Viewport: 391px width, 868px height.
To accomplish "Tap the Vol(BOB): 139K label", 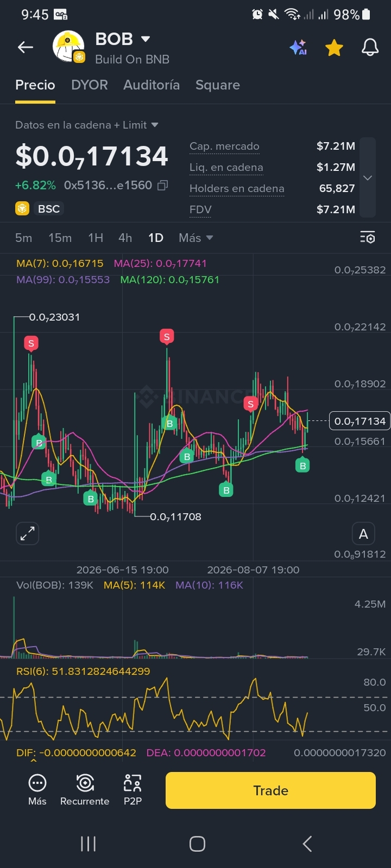I will (55, 585).
